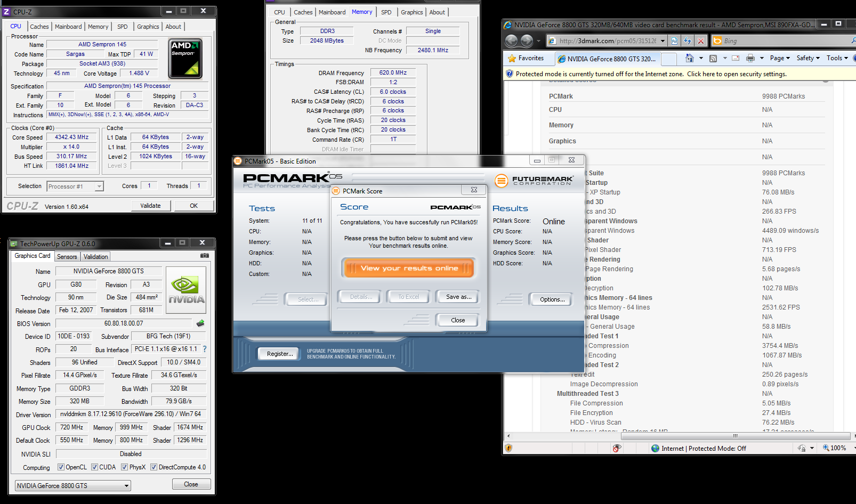This screenshot has height=504, width=856.
Task: Click the Options... button in PCMark05
Action: [552, 299]
